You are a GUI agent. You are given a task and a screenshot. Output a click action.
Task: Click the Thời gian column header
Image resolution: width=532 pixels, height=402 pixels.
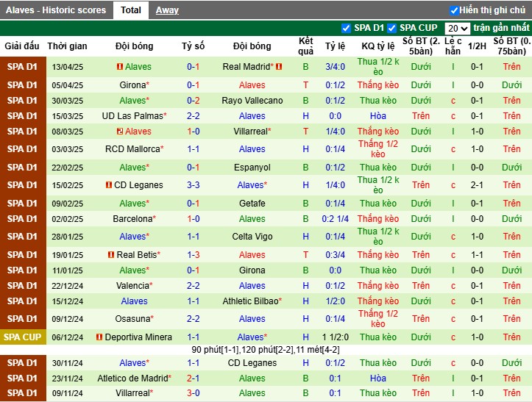click(x=67, y=46)
